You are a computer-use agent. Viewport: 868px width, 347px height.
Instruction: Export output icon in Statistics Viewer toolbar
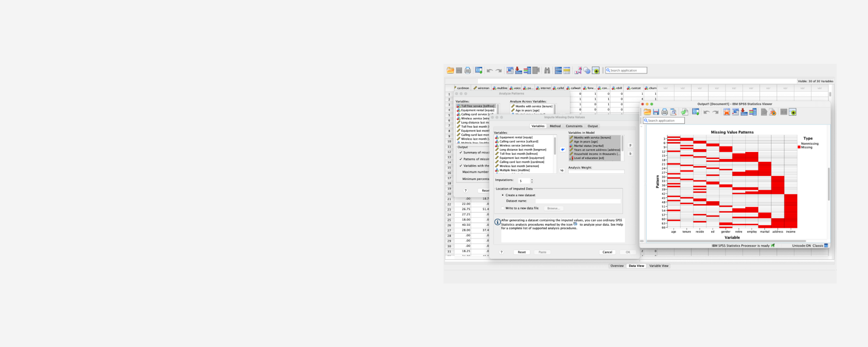pyautogui.click(x=684, y=112)
